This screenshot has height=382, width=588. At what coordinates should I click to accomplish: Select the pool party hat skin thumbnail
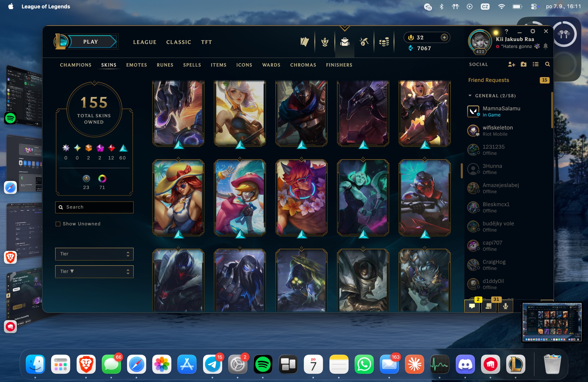pyautogui.click(x=178, y=197)
